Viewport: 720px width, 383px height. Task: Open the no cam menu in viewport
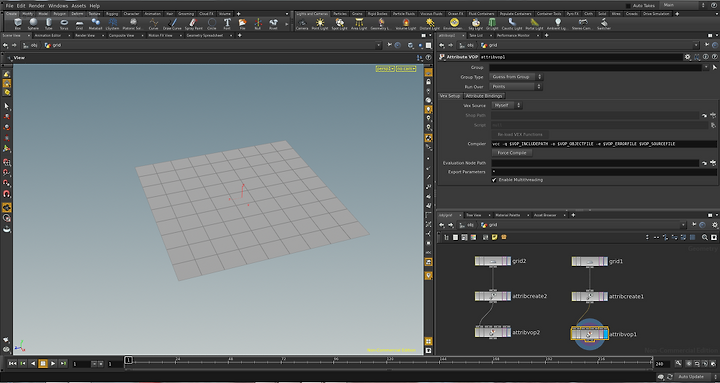click(x=406, y=68)
